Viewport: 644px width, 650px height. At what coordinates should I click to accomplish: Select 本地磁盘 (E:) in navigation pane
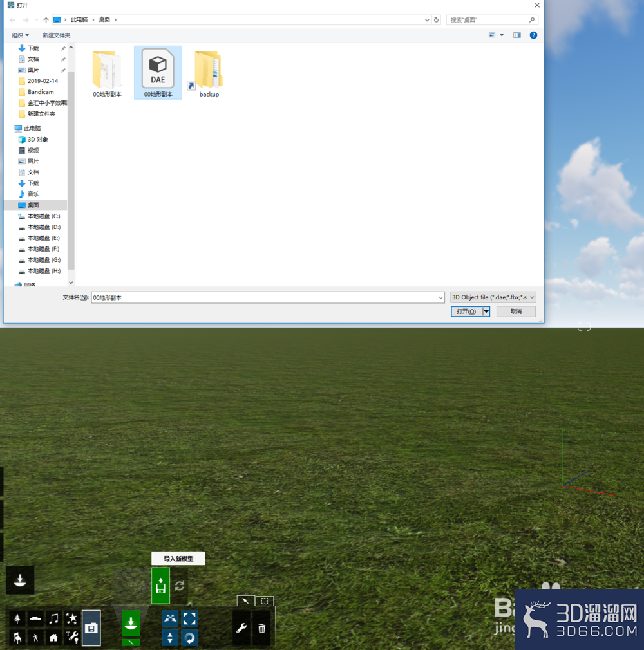click(x=39, y=238)
